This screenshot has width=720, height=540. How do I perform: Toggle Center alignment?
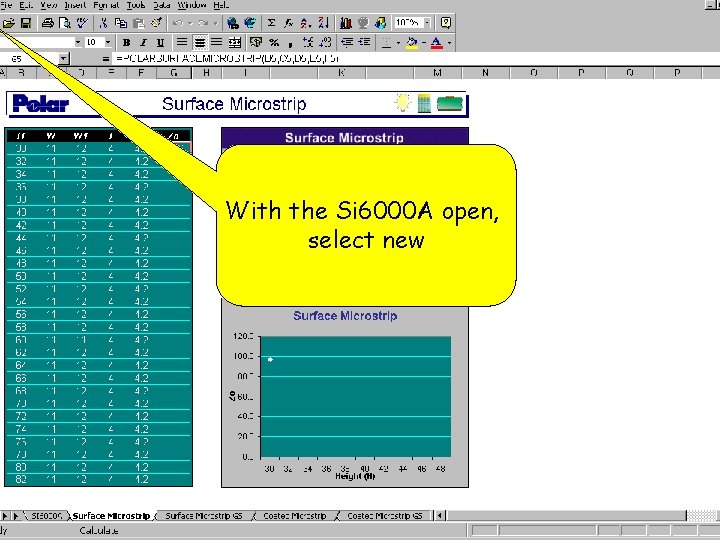(199, 43)
